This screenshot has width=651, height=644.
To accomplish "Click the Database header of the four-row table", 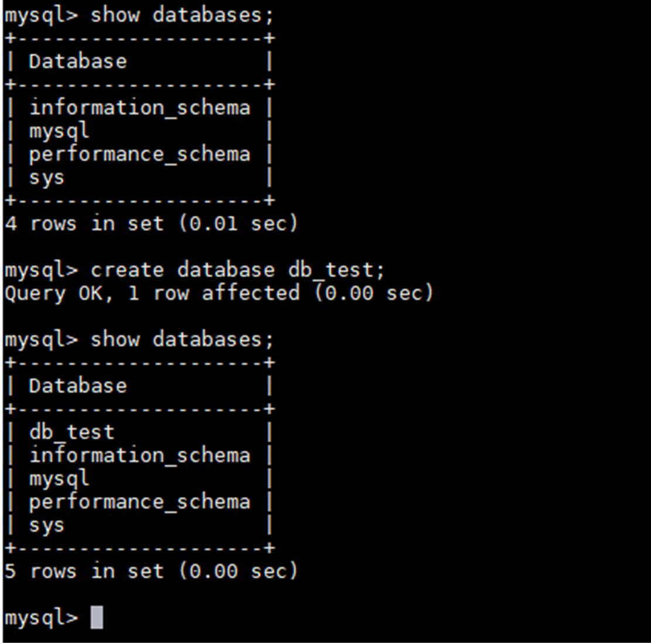I will (78, 62).
